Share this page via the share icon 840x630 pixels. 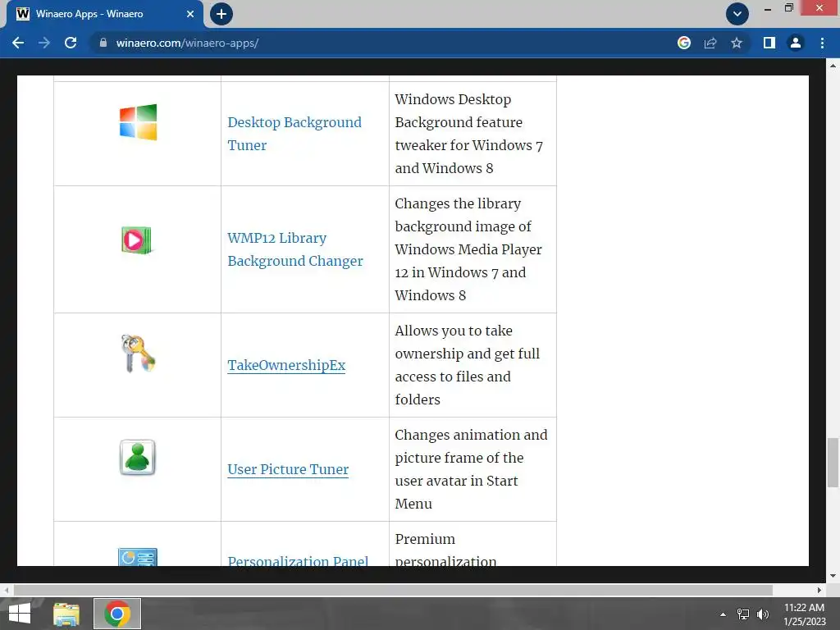pos(710,43)
